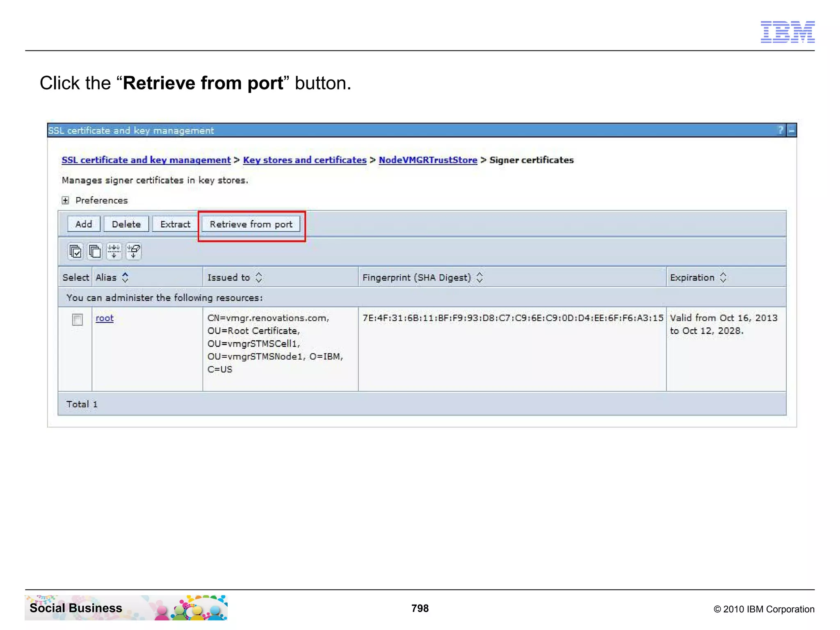
Task: Click the Add button
Action: (84, 224)
